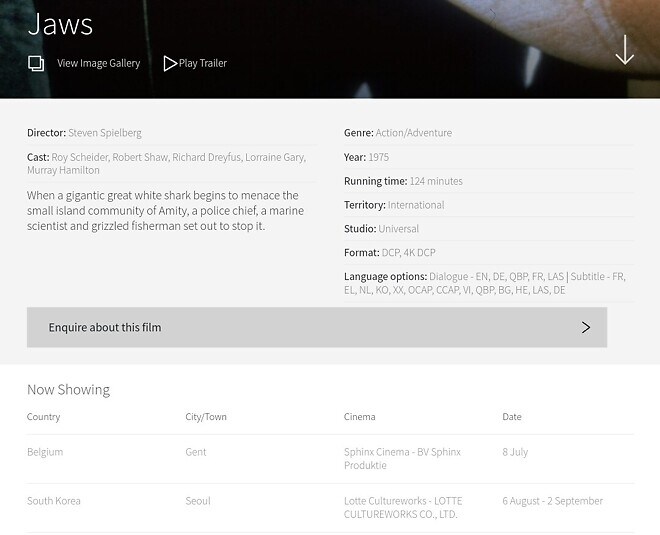The height and width of the screenshot is (535, 660).
Task: Click Sphinx Cinema listing entry
Action: [x=402, y=458]
